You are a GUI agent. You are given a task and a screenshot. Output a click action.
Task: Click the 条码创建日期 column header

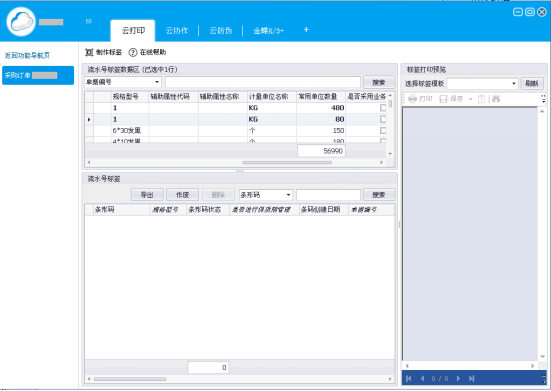[324, 210]
